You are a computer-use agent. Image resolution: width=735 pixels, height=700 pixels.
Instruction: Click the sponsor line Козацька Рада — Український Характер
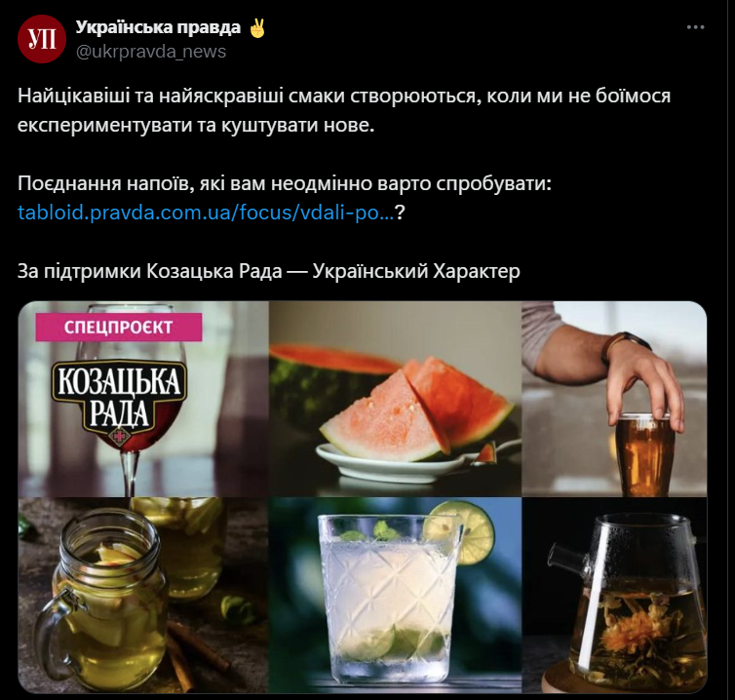pos(269,271)
